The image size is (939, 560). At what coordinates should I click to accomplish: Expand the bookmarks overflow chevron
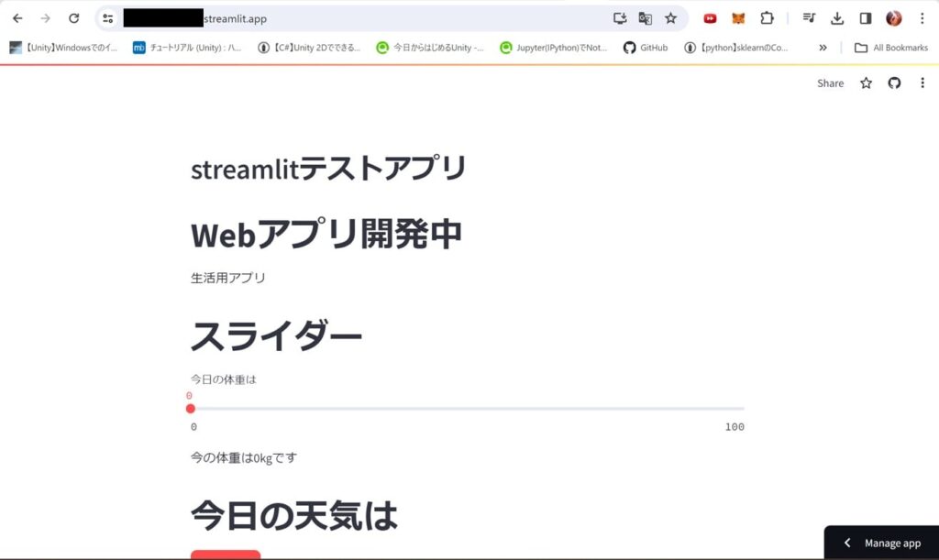(x=823, y=47)
